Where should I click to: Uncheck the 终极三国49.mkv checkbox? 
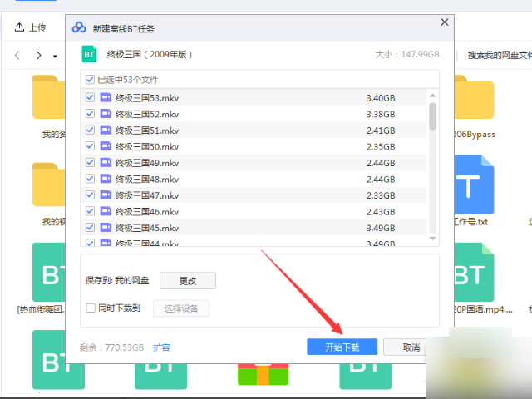tap(90, 163)
